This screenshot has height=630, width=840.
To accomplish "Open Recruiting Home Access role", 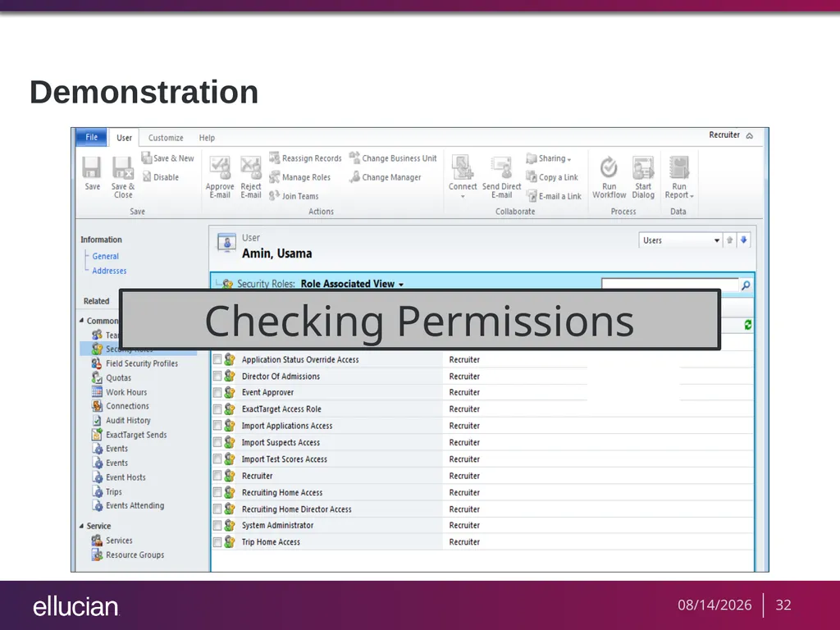I will coord(282,492).
